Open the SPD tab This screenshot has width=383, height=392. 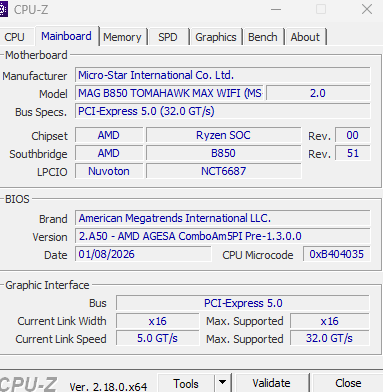(168, 37)
